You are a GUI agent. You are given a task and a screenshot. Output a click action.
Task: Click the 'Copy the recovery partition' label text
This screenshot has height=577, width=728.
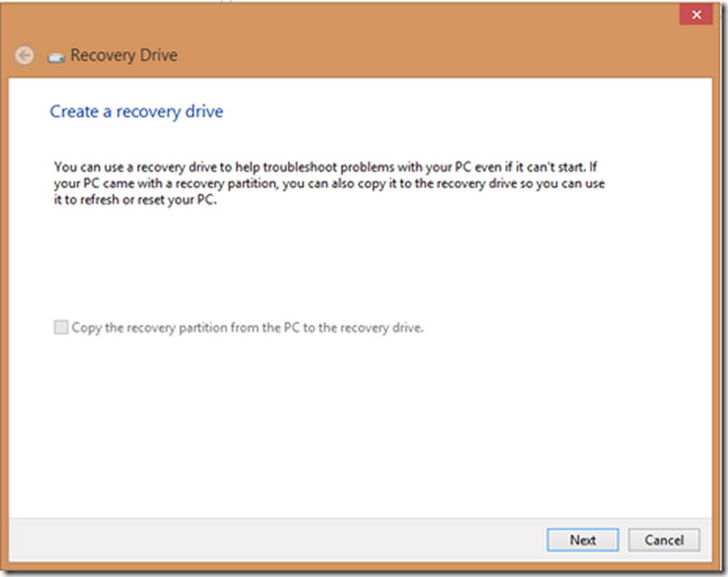coord(248,328)
